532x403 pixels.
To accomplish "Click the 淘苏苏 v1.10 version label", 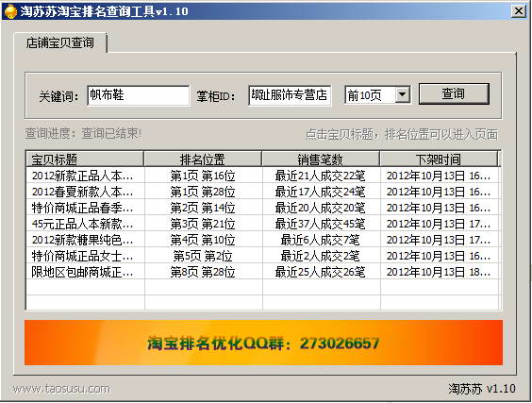I will coord(482,389).
